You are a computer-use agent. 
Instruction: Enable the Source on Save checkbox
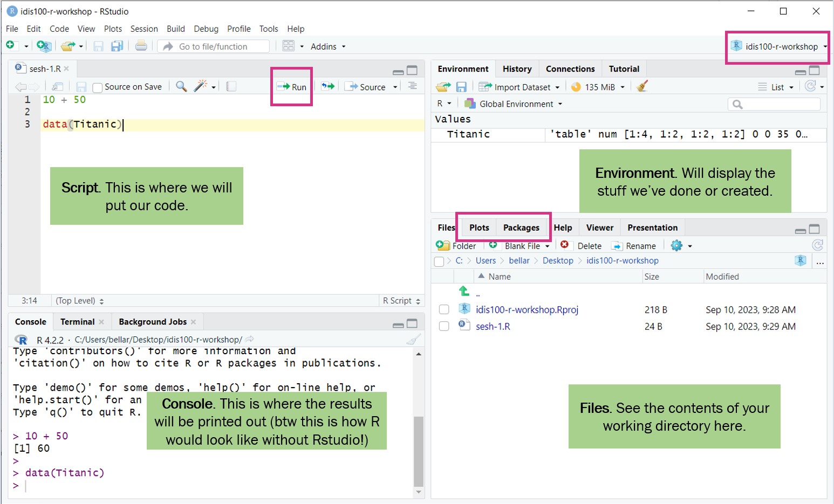tap(98, 87)
